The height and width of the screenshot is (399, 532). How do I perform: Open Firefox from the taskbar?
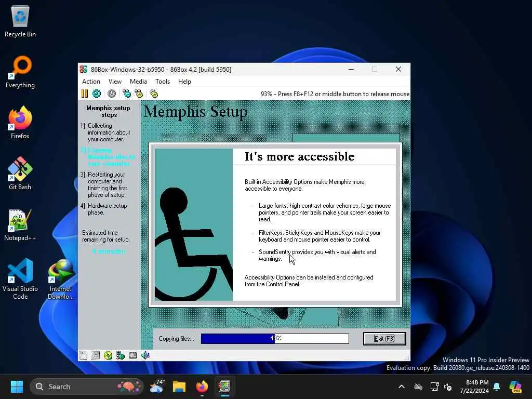coord(202,387)
